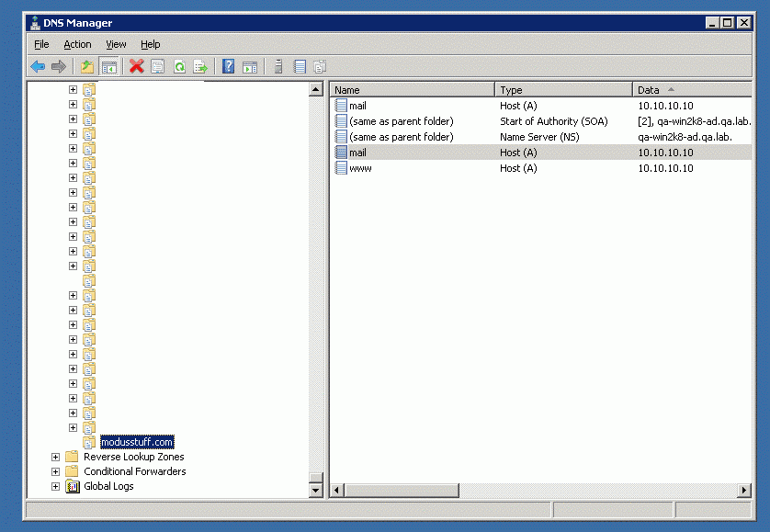This screenshot has height=532, width=770.
Task: Click the green Refresh toolbar icon
Action: pyautogui.click(x=179, y=66)
